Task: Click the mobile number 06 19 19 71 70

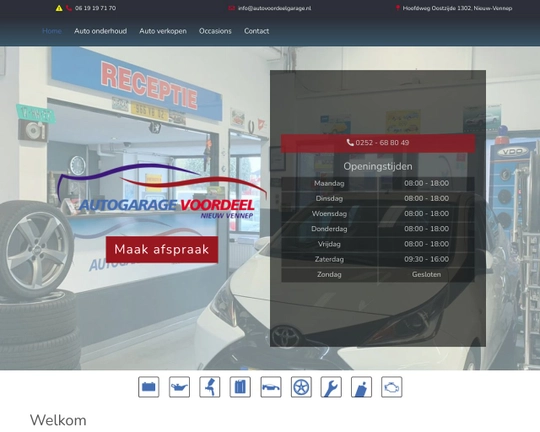Action: (95, 8)
